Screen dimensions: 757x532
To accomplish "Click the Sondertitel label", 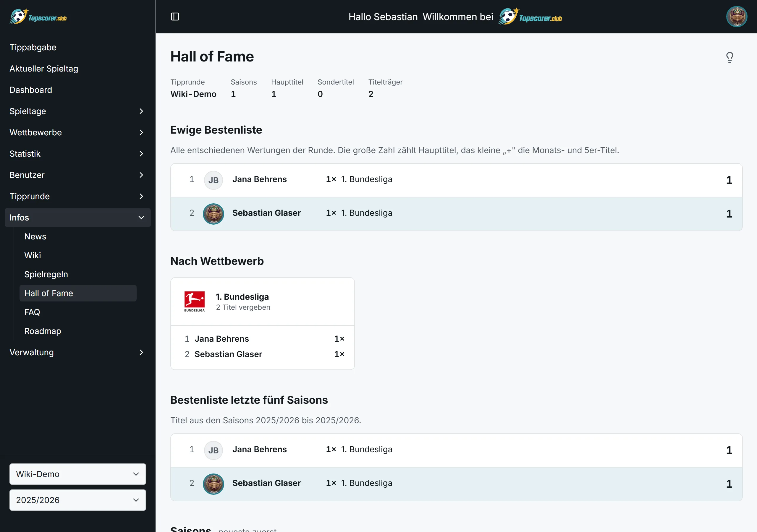I will click(x=336, y=82).
